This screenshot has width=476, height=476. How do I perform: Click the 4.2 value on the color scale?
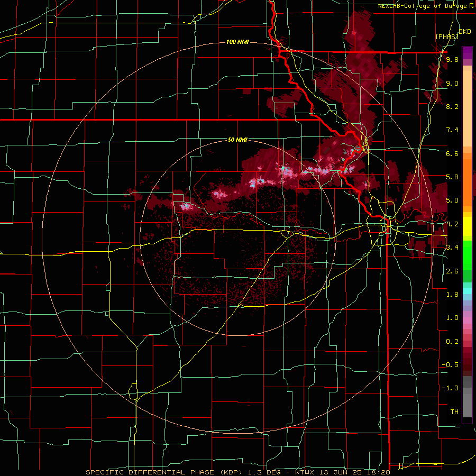click(x=452, y=224)
